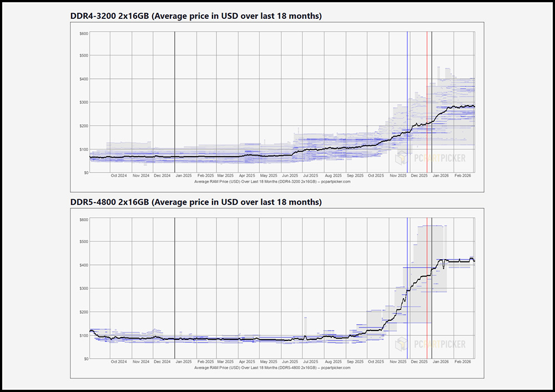This screenshot has width=555, height=392.
Task: Click the DDR5-4800 2x16GB chart title
Action: [195, 202]
